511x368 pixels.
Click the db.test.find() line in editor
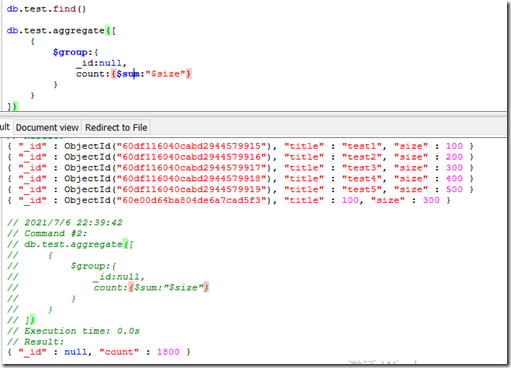coord(46,9)
